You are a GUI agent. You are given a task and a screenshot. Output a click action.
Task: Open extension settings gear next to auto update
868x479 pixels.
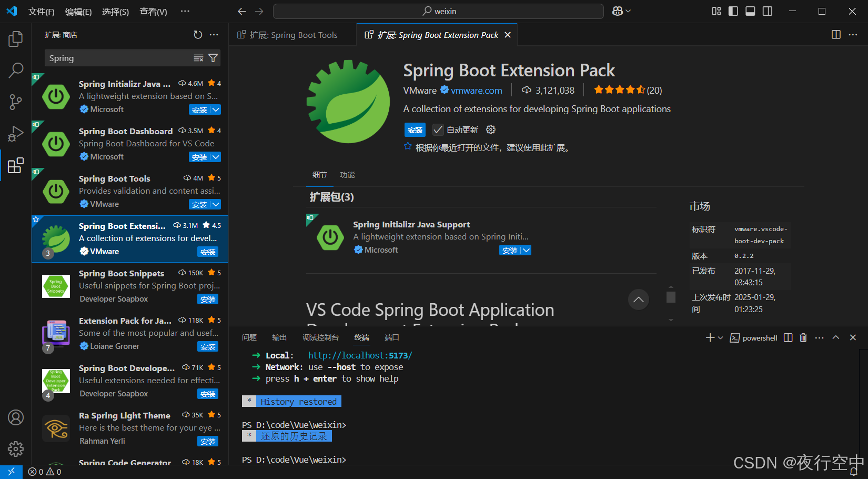[x=491, y=129]
